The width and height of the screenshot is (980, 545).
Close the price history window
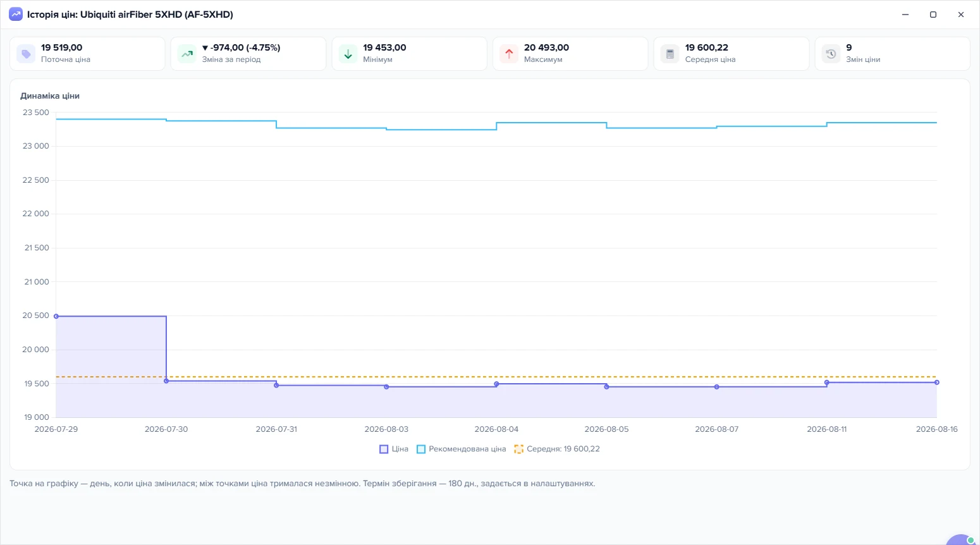click(x=961, y=15)
